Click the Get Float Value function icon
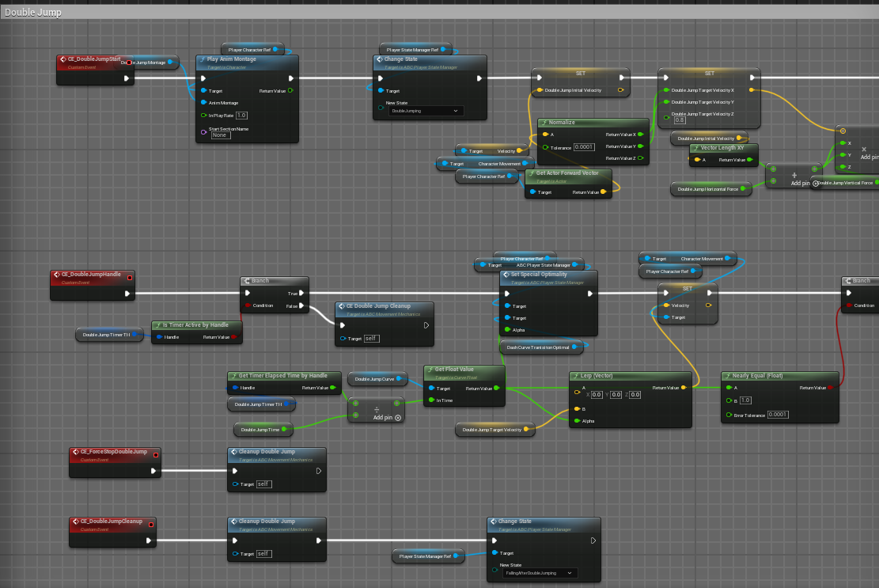879x588 pixels. pos(430,370)
